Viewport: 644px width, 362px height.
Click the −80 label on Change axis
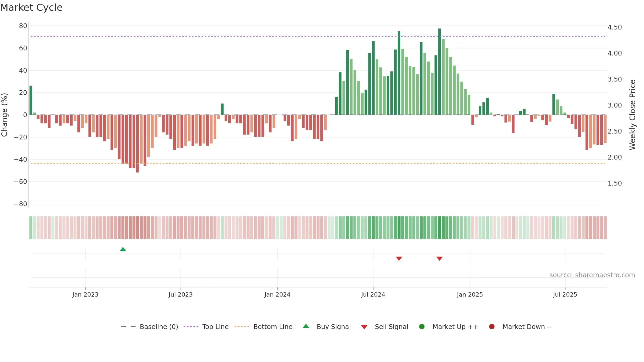tap(21, 204)
